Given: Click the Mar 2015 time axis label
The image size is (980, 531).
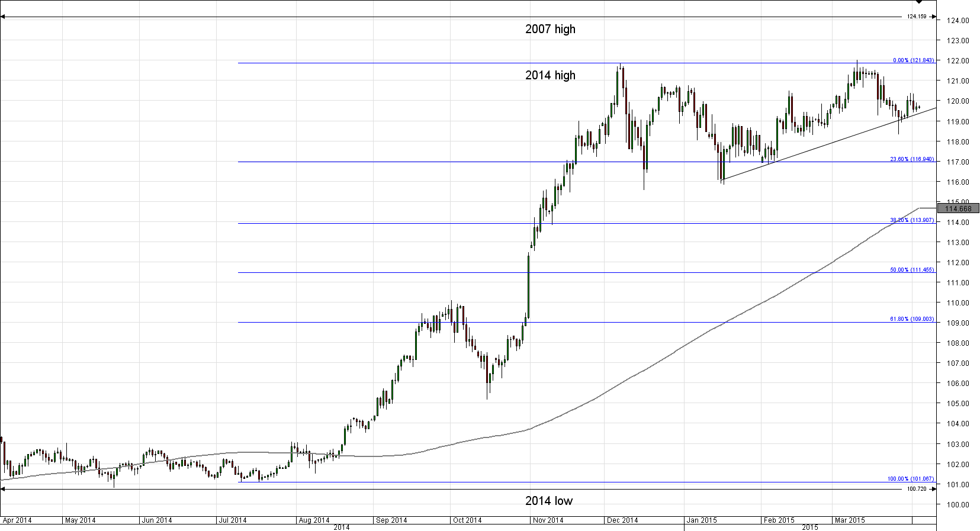Looking at the screenshot, I should (850, 520).
